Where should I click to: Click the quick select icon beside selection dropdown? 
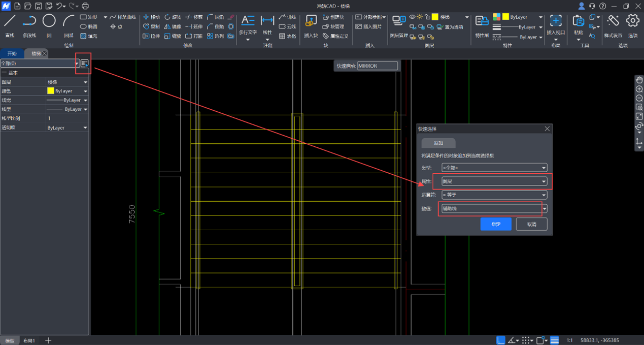point(84,63)
